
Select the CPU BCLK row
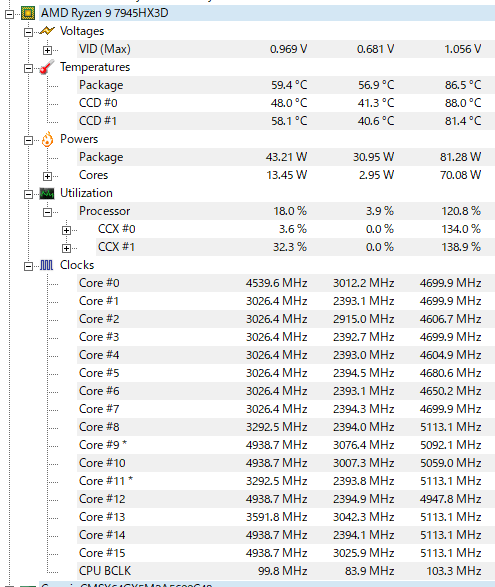[x=286, y=571]
